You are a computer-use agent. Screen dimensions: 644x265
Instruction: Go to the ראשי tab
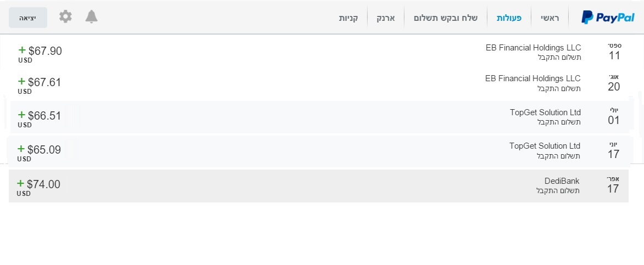549,18
